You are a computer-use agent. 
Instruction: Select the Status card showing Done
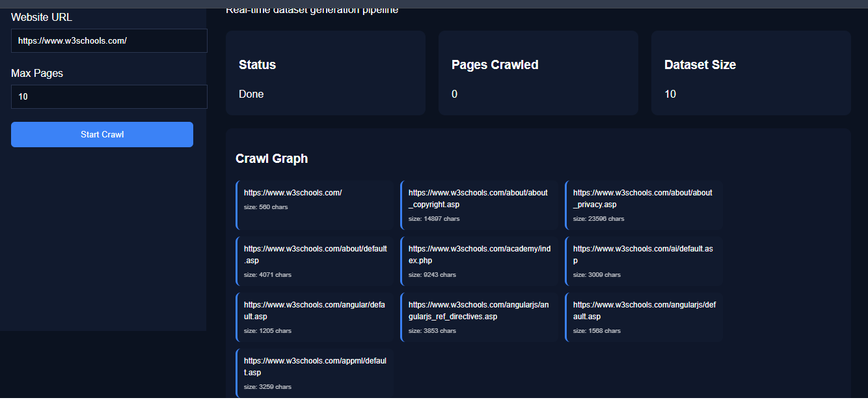click(x=325, y=73)
